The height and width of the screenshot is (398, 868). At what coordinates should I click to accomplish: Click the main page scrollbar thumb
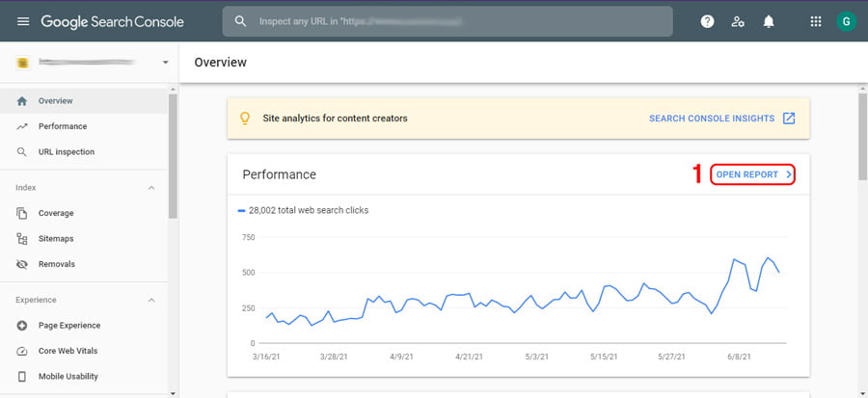pyautogui.click(x=862, y=136)
